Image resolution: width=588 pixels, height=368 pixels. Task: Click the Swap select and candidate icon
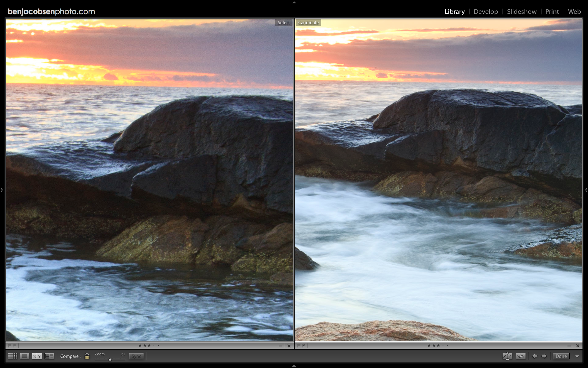tap(507, 356)
